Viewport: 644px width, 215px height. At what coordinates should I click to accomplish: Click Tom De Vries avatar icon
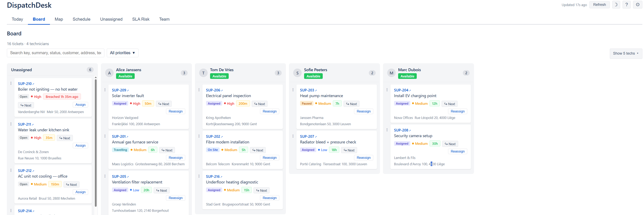click(x=203, y=73)
